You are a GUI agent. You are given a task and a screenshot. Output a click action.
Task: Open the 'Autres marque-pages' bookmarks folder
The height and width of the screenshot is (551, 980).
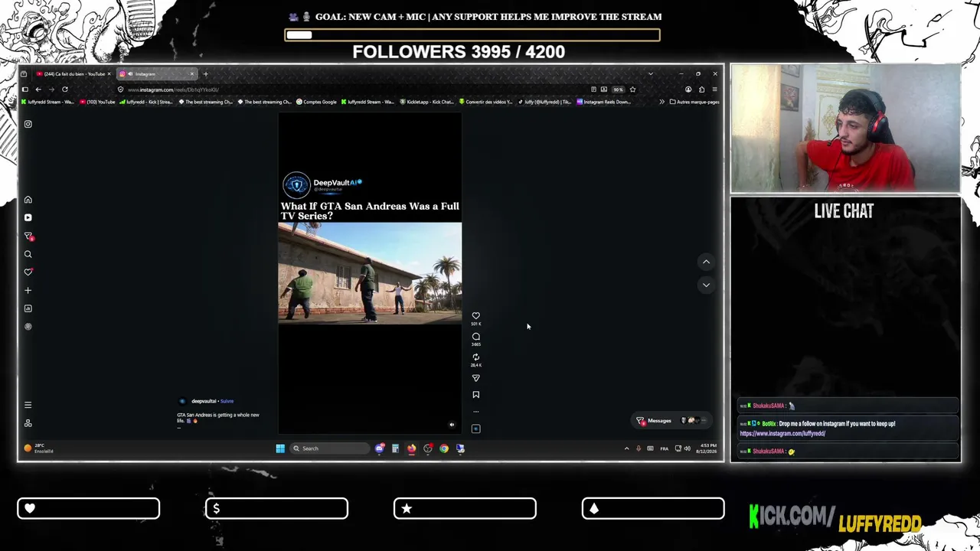tap(694, 102)
